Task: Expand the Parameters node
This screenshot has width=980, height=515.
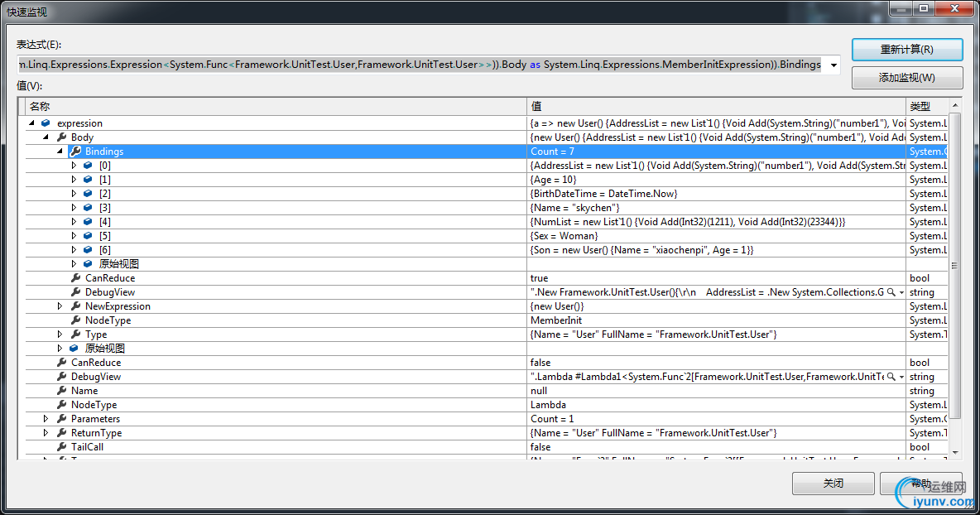Action: pos(46,419)
